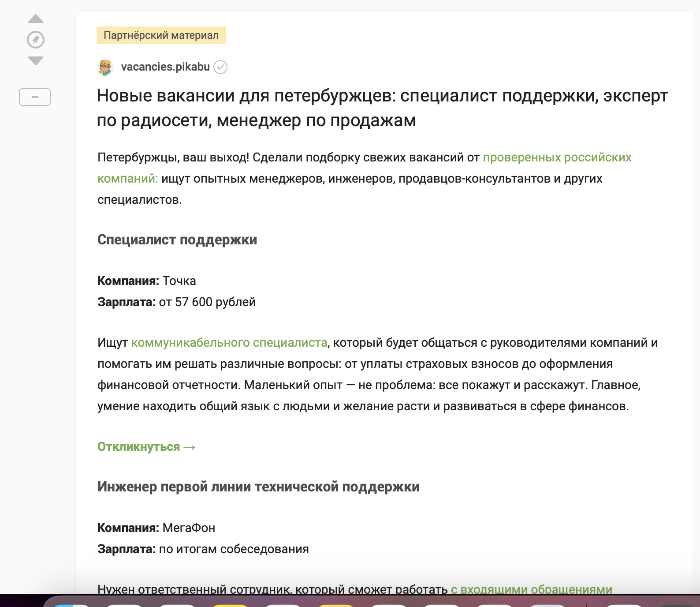Open the 'с входящими обращениями' link

[x=532, y=589]
